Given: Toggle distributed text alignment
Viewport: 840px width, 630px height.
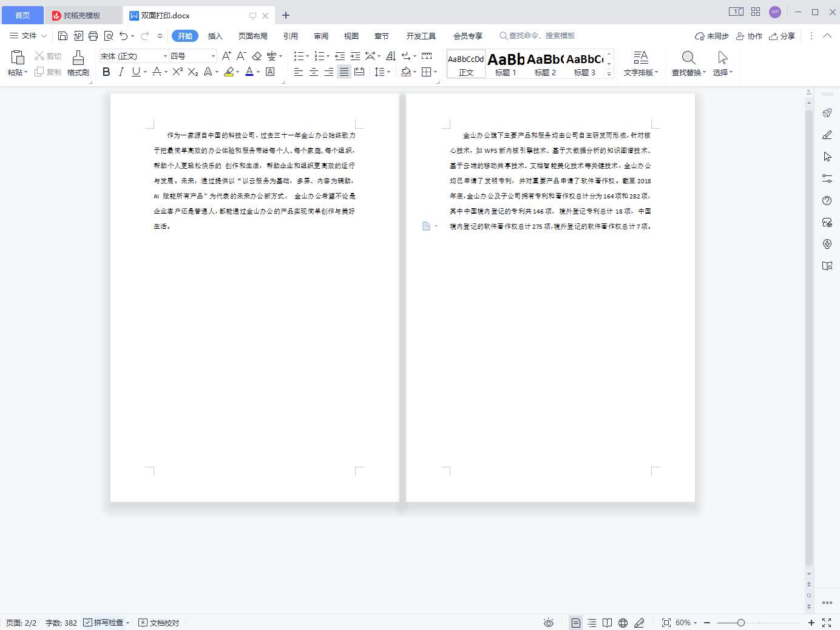Looking at the screenshot, I should click(x=359, y=72).
